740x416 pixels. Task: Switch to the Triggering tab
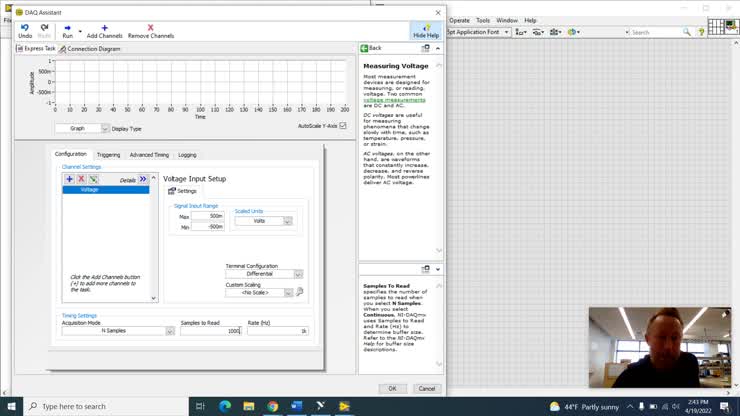click(108, 155)
